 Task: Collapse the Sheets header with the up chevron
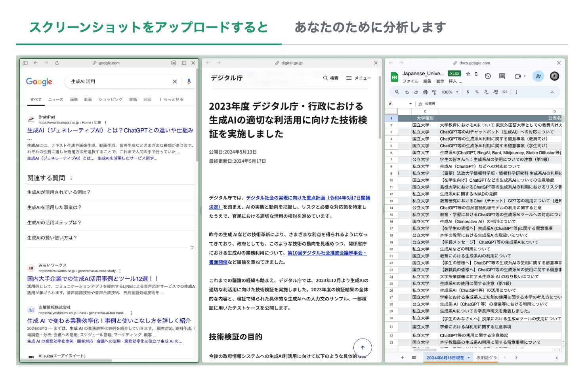552,92
